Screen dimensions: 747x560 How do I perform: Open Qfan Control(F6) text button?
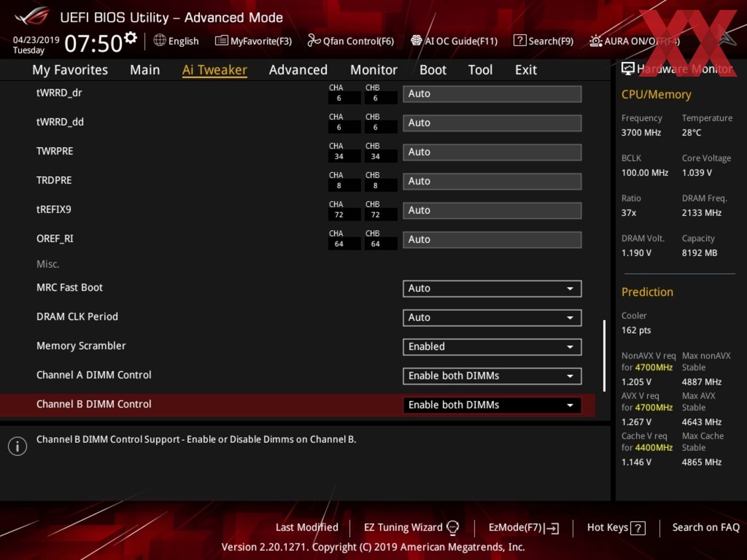point(358,41)
